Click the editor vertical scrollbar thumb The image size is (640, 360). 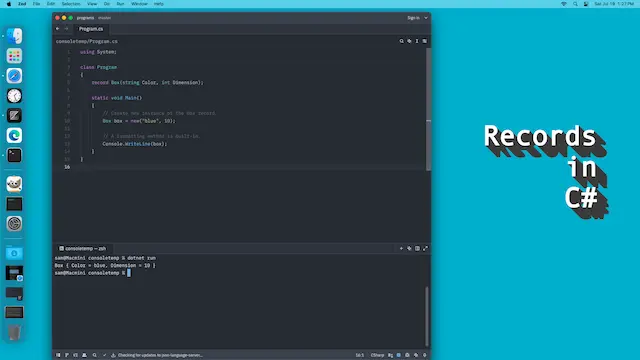coord(428,109)
